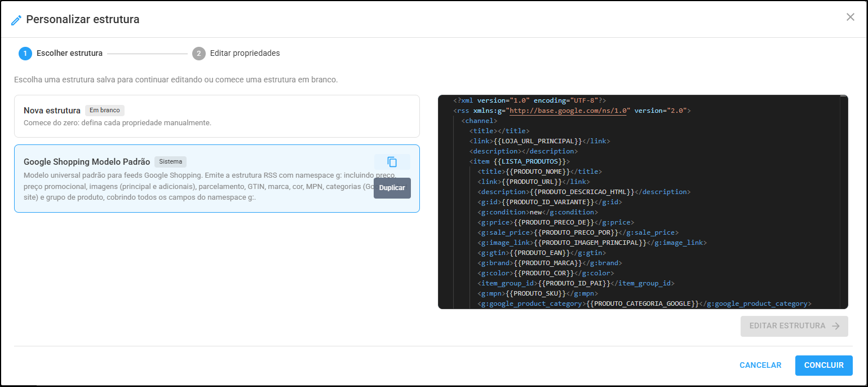Screen dimensions: 868x387
Task: Open the Escolher estrutura step label
Action: [x=69, y=53]
